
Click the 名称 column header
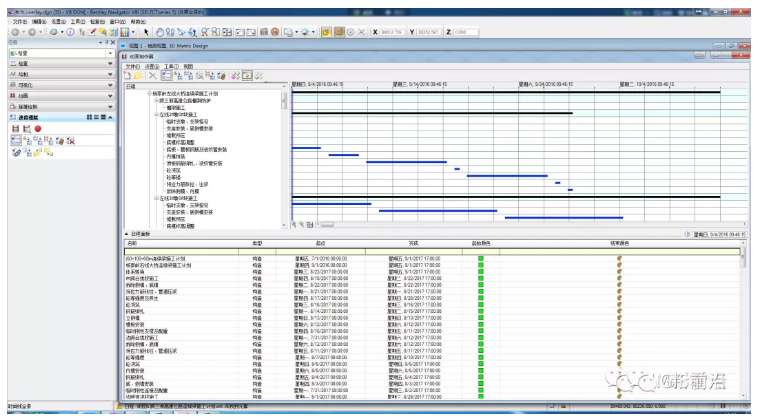pos(182,243)
